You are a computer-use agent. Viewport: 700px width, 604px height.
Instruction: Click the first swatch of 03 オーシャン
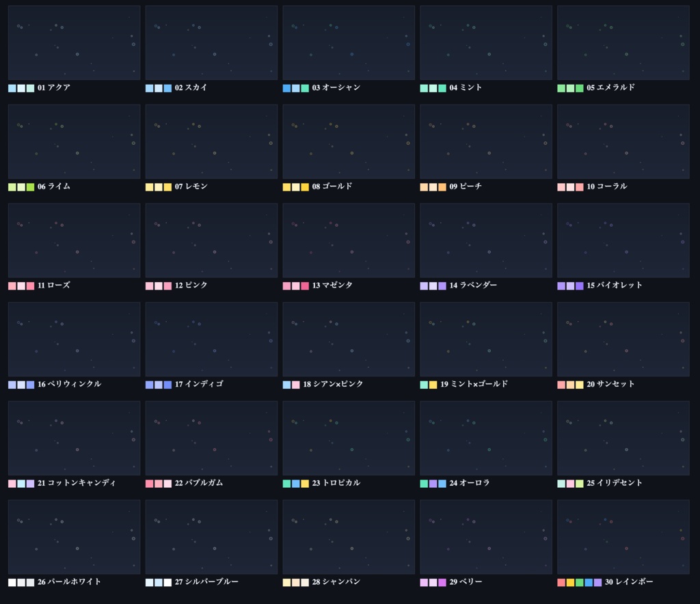[286, 88]
